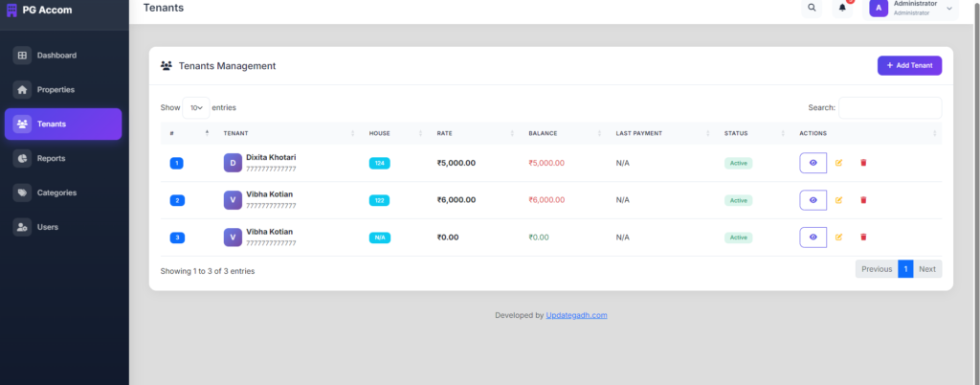Screen dimensions: 980x385
Task: Open Properties in the sidebar
Action: pos(63,89)
